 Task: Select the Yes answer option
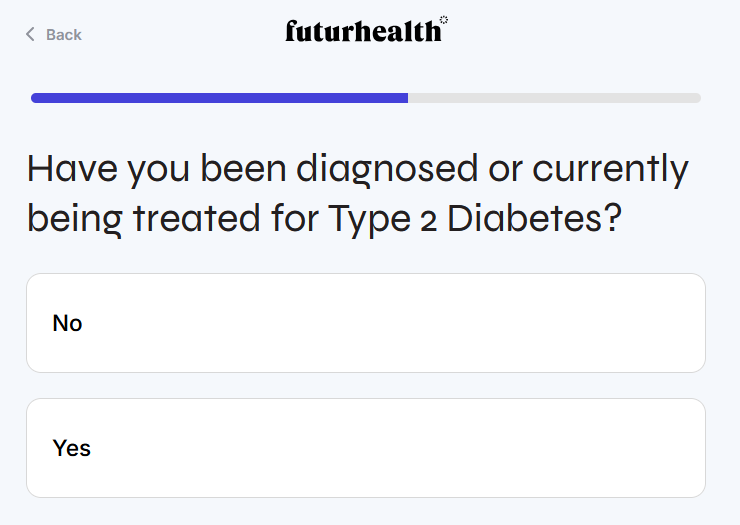coord(365,448)
